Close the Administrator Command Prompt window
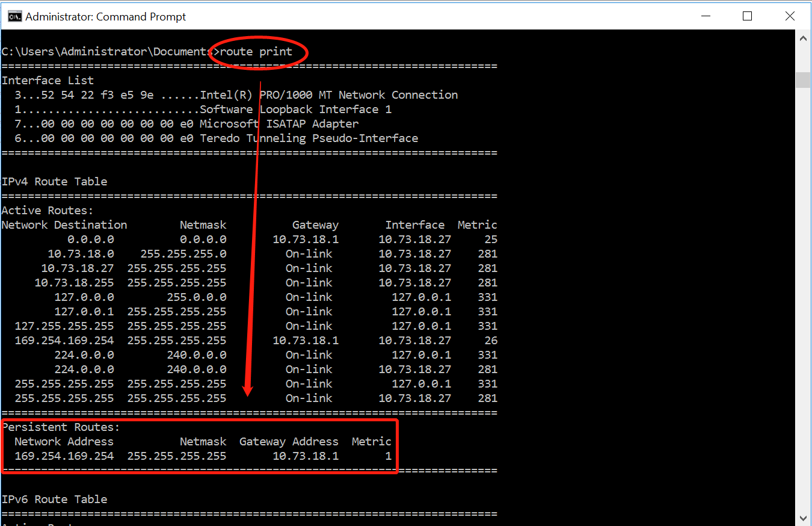This screenshot has width=812, height=526. (x=790, y=17)
